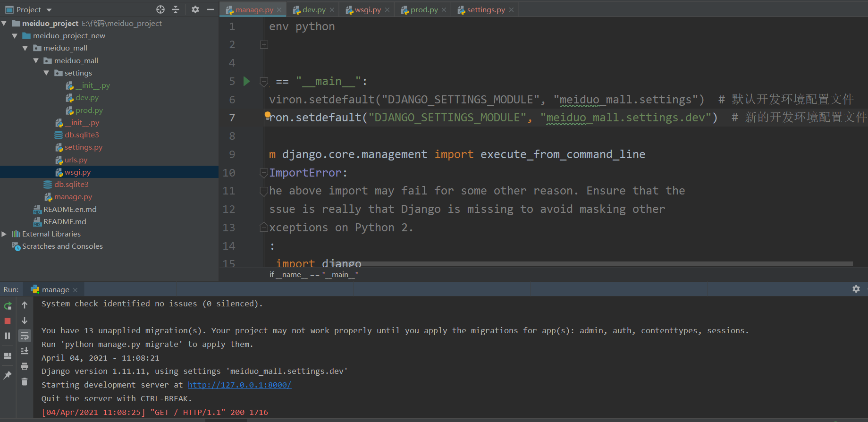Viewport: 868px width, 422px height.
Task: Switch to the prod.py editor tab
Action: point(424,9)
